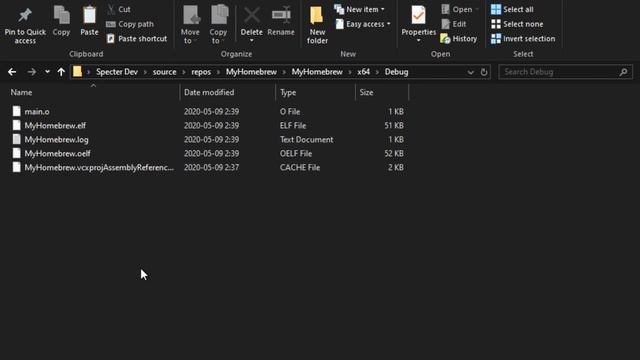Select the MyHomebrew.elf file

coord(55,125)
